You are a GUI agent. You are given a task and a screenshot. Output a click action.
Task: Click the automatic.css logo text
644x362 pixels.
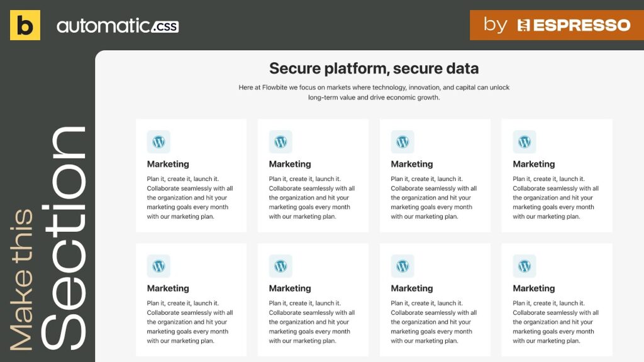click(118, 26)
